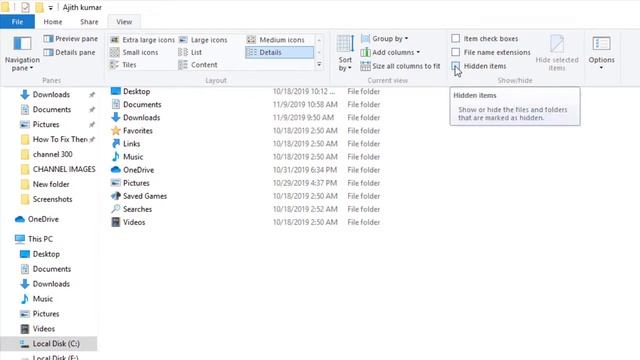Switch to the Share tab
Image resolution: width=640 pixels, height=360 pixels.
coord(89,22)
